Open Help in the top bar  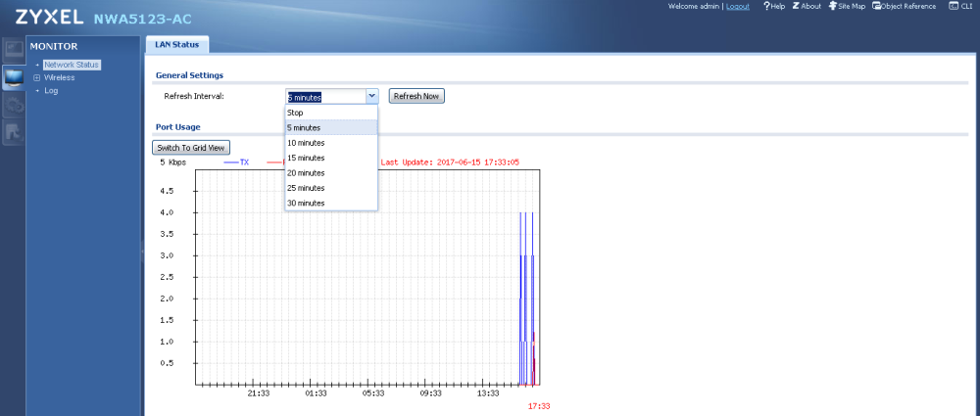click(774, 6)
